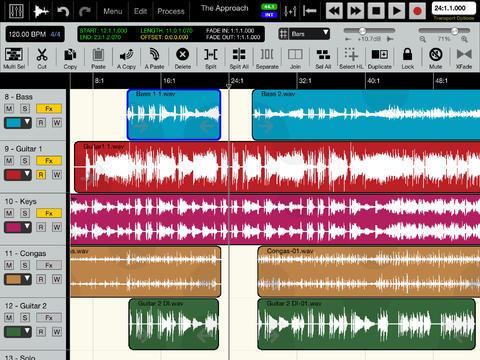Solo the Keys track

[x=25, y=213]
